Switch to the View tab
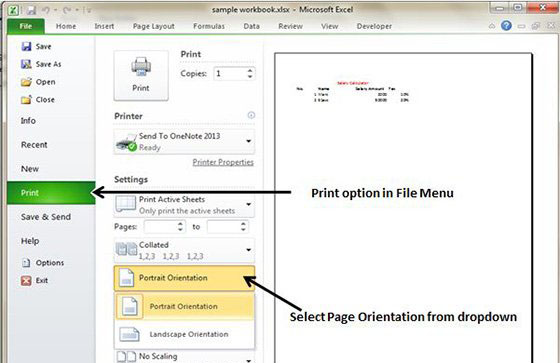 tap(329, 26)
